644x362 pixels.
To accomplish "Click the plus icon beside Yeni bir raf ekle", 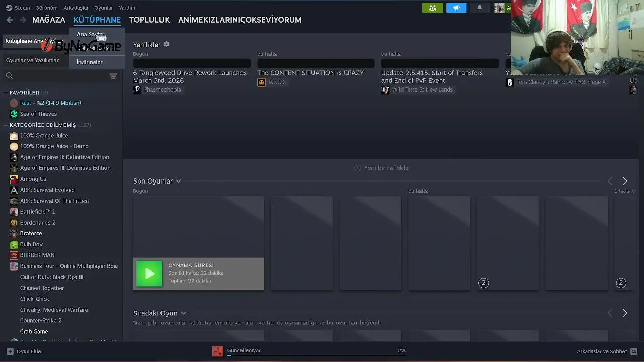I will pyautogui.click(x=357, y=168).
